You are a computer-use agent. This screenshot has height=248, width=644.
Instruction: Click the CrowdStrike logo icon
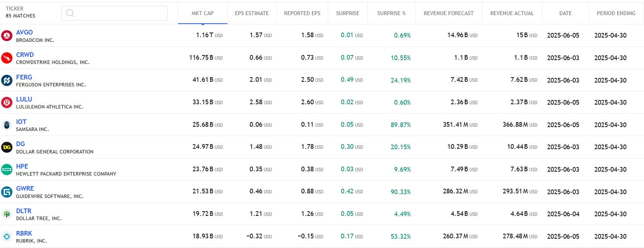pyautogui.click(x=7, y=58)
